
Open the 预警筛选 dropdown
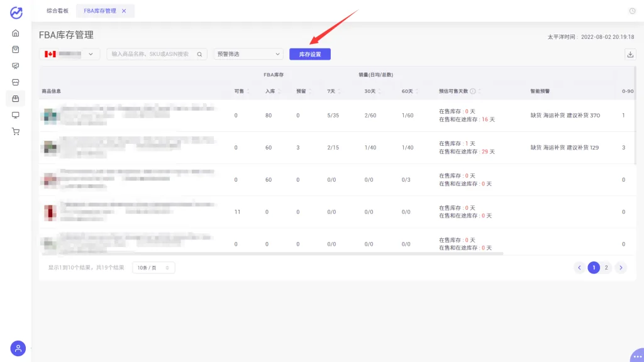pyautogui.click(x=248, y=54)
